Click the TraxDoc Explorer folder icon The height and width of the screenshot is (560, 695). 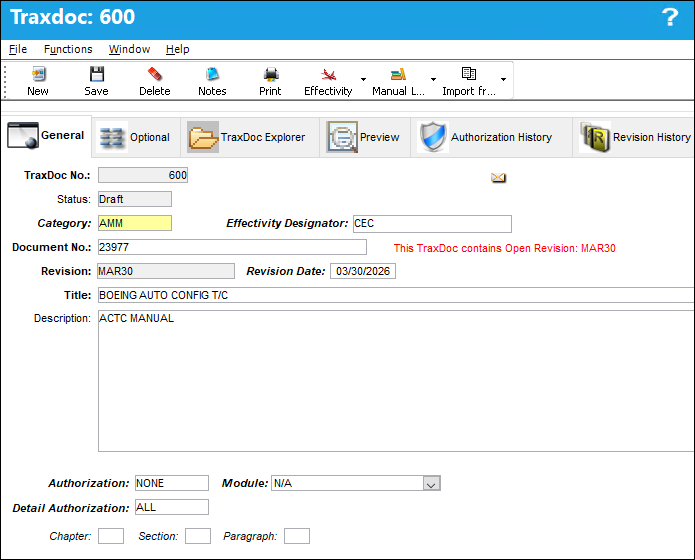(x=203, y=137)
